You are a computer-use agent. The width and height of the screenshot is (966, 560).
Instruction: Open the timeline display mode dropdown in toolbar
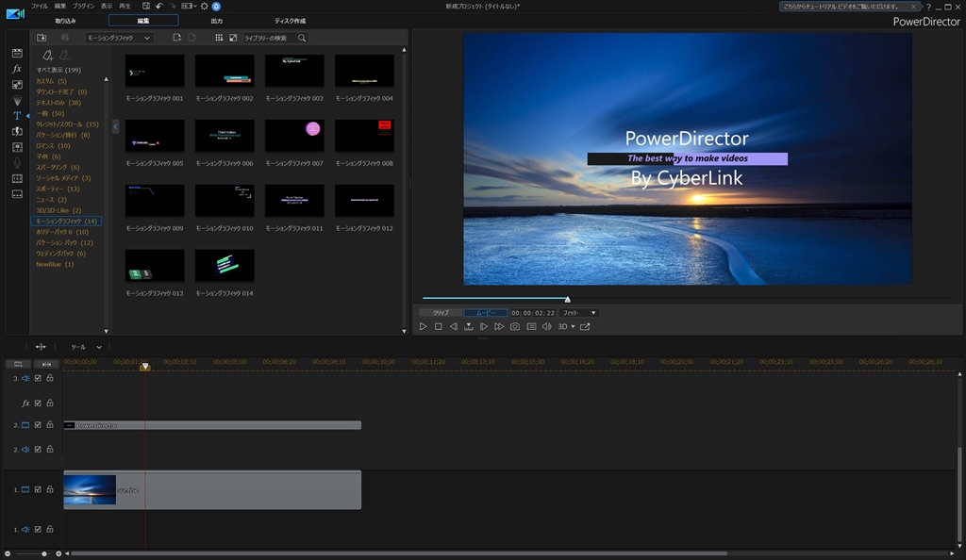click(x=188, y=7)
